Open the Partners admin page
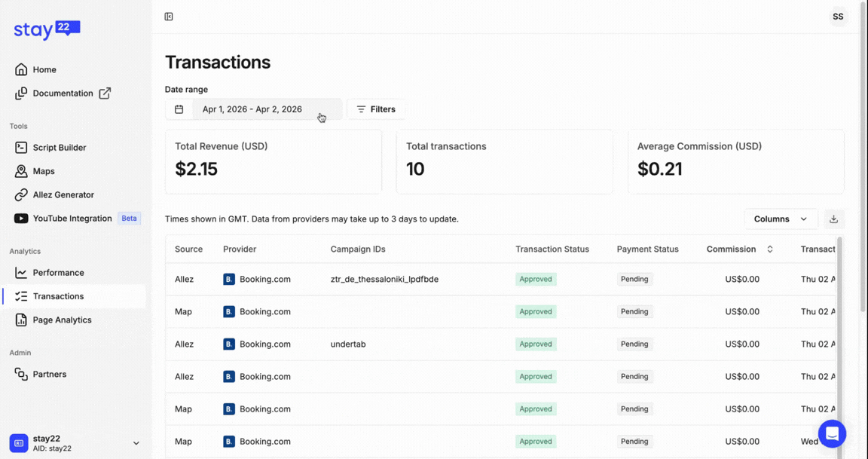This screenshot has height=459, width=868. click(x=49, y=374)
